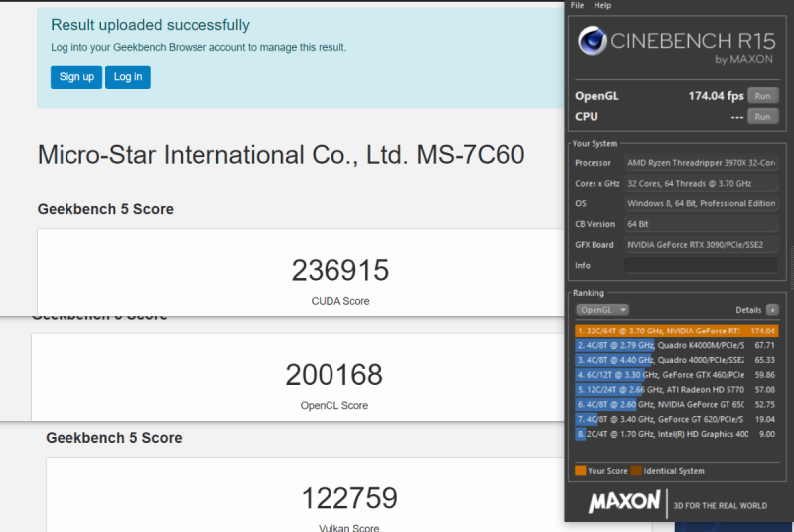Screen dimensions: 794x532
Task: Select the ATI Radeon HD 5770 ranking entry
Action: point(675,390)
